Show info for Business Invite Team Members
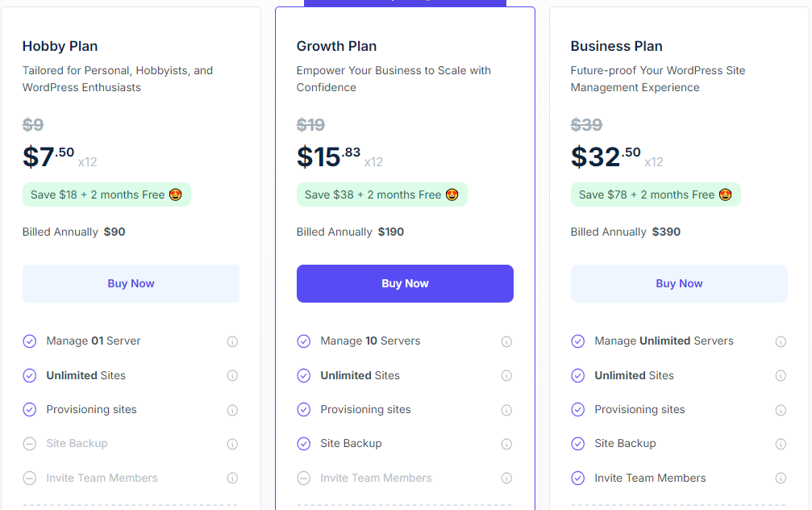This screenshot has height=510, width=812. (781, 479)
